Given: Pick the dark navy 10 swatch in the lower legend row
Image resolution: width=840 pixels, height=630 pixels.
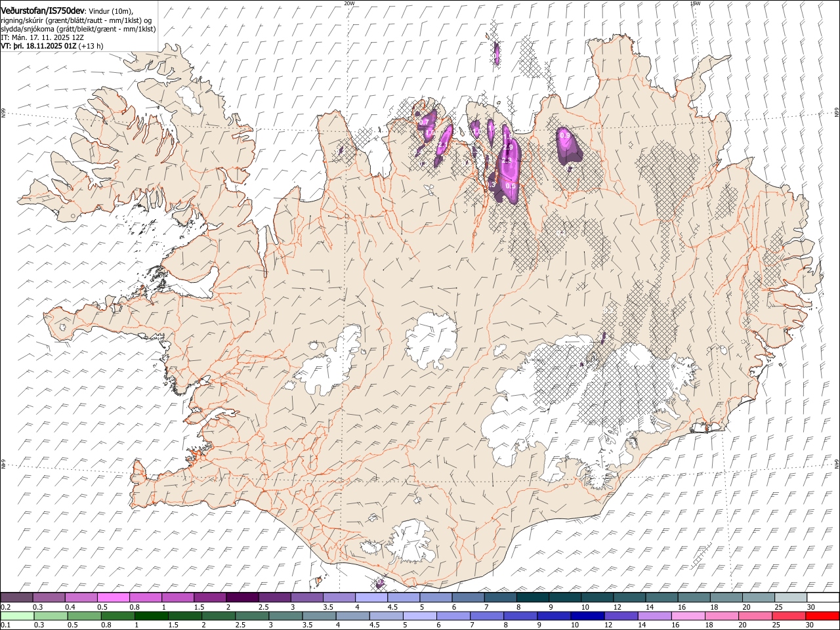Looking at the screenshot, I should tap(587, 616).
